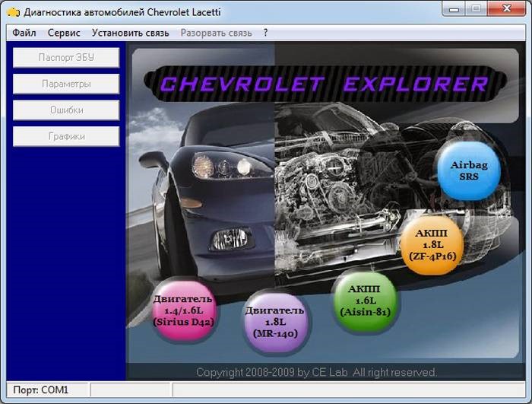
Task: Open the Файл menu
Action: click(24, 33)
